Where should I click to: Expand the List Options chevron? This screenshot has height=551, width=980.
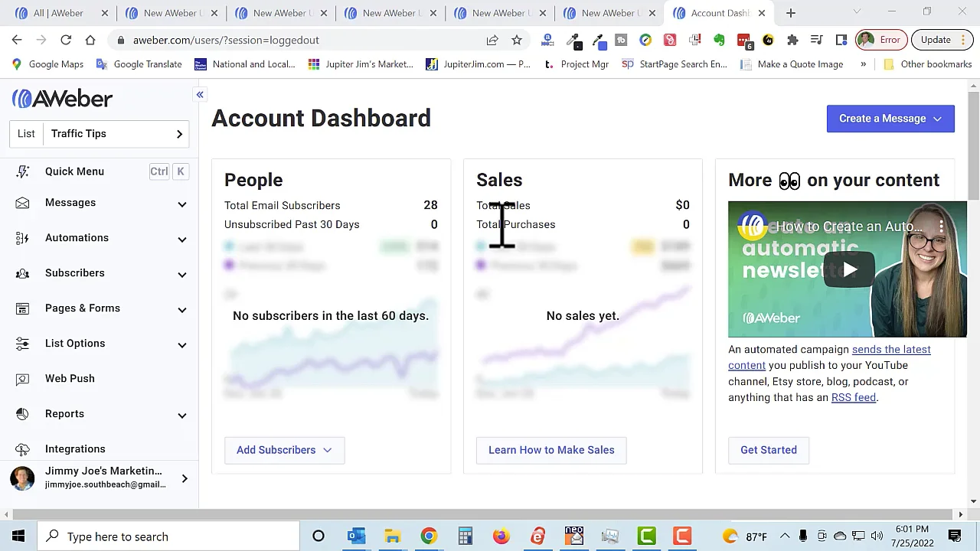click(x=182, y=344)
